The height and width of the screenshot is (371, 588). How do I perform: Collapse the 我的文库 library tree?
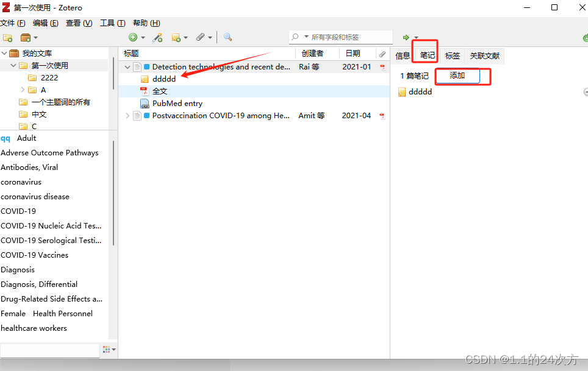(x=4, y=53)
